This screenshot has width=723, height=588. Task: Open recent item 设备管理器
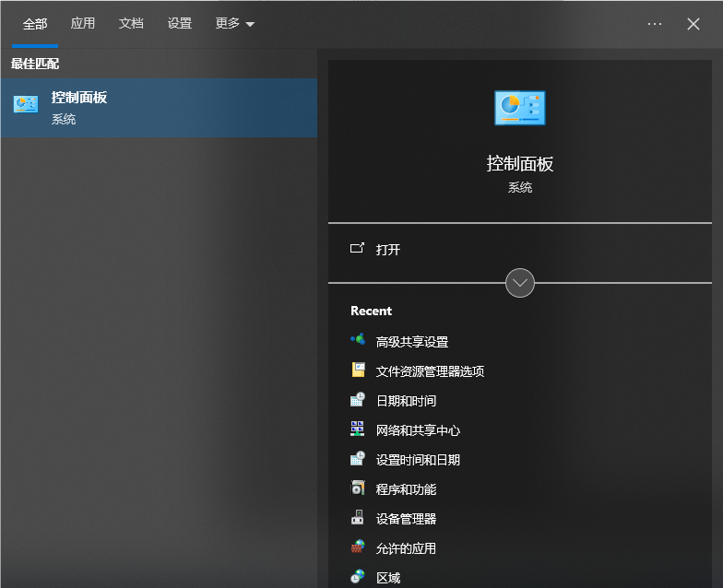(x=406, y=519)
